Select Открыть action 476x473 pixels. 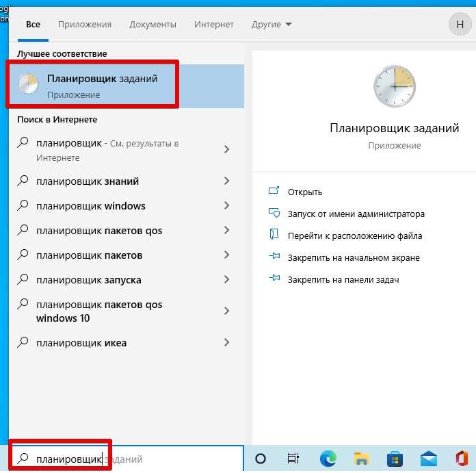305,192
